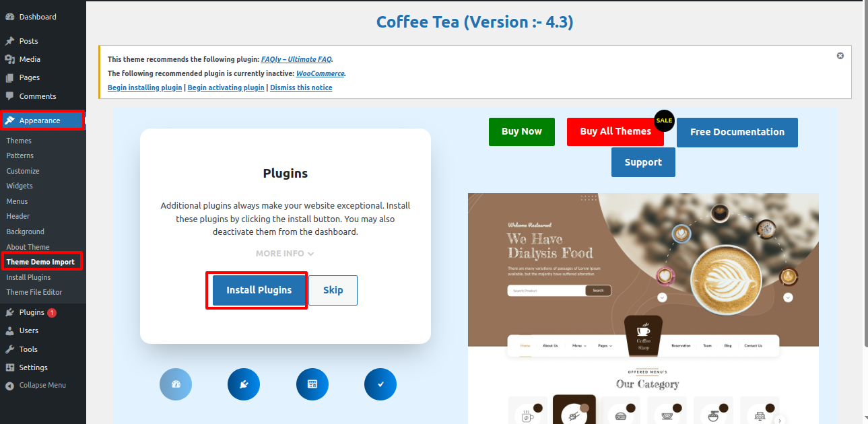Click the Appearance paintbrush icon
The width and height of the screenshot is (868, 424).
9,120
